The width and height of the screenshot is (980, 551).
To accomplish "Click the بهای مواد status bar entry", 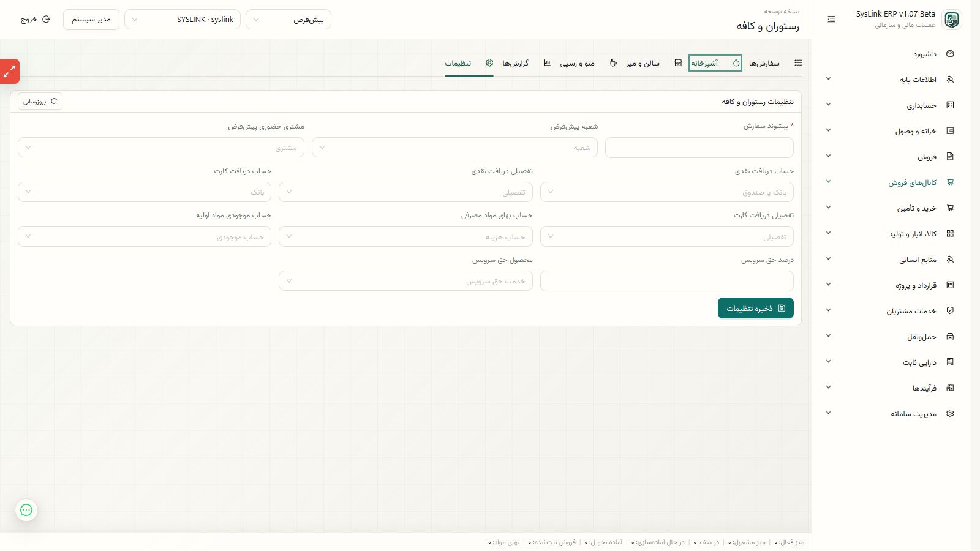I will click(x=504, y=542).
